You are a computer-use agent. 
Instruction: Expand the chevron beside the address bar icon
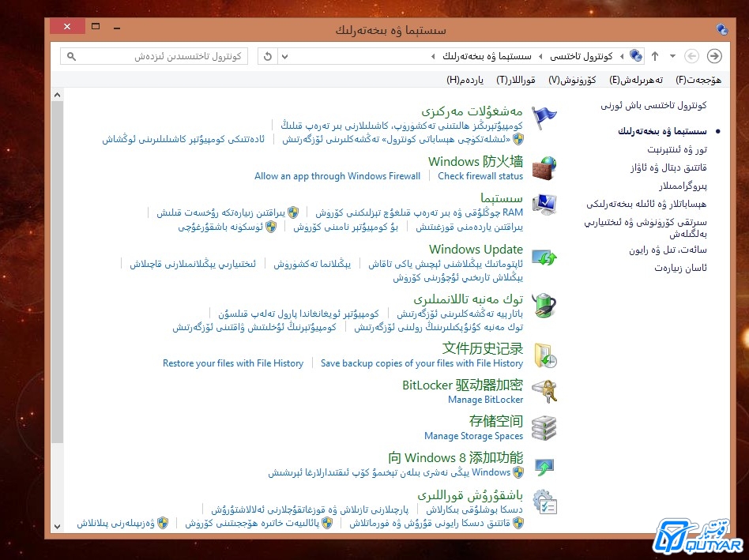622,56
